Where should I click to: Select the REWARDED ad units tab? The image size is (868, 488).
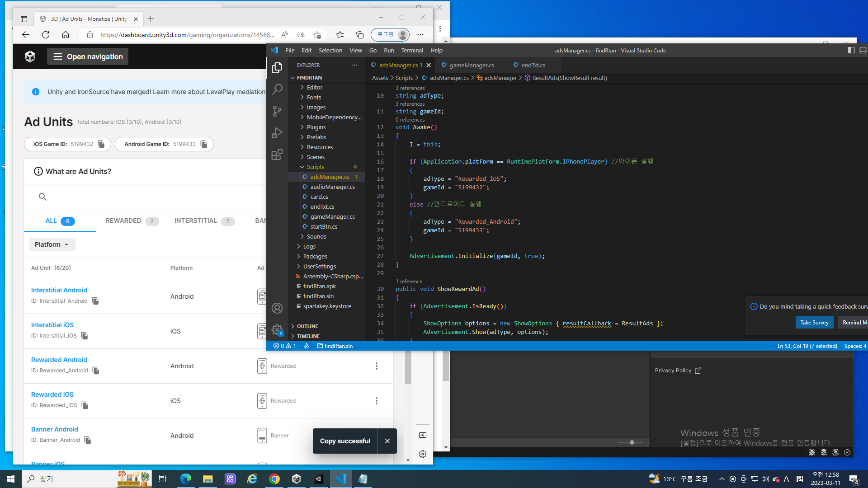[x=132, y=221]
